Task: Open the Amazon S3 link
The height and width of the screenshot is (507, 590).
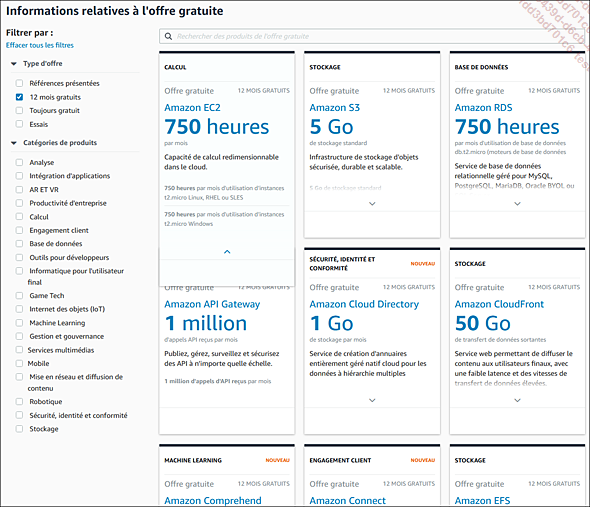Action: pos(335,108)
